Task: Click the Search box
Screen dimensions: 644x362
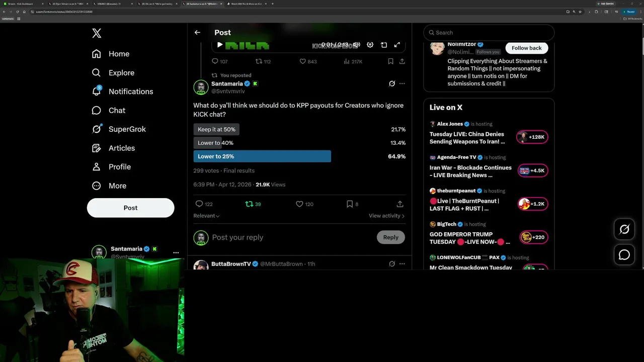Action: [489, 33]
